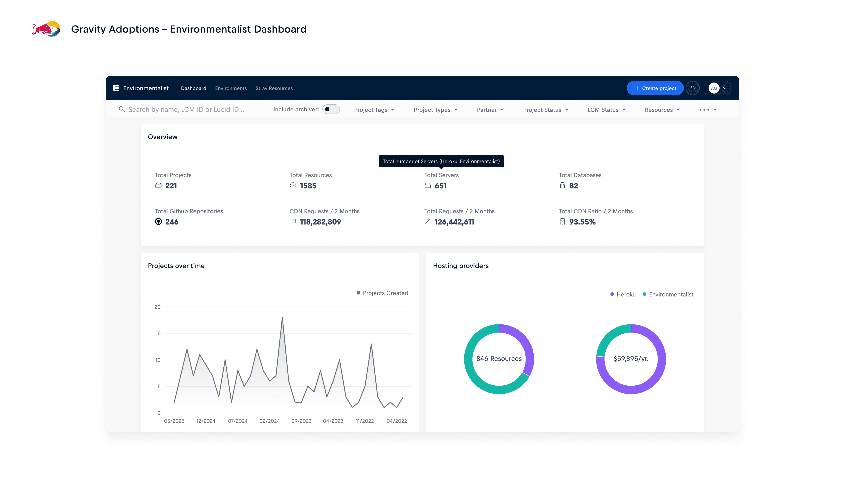This screenshot has height=504, width=845.
Task: Click the Total Servers label
Action: (441, 175)
